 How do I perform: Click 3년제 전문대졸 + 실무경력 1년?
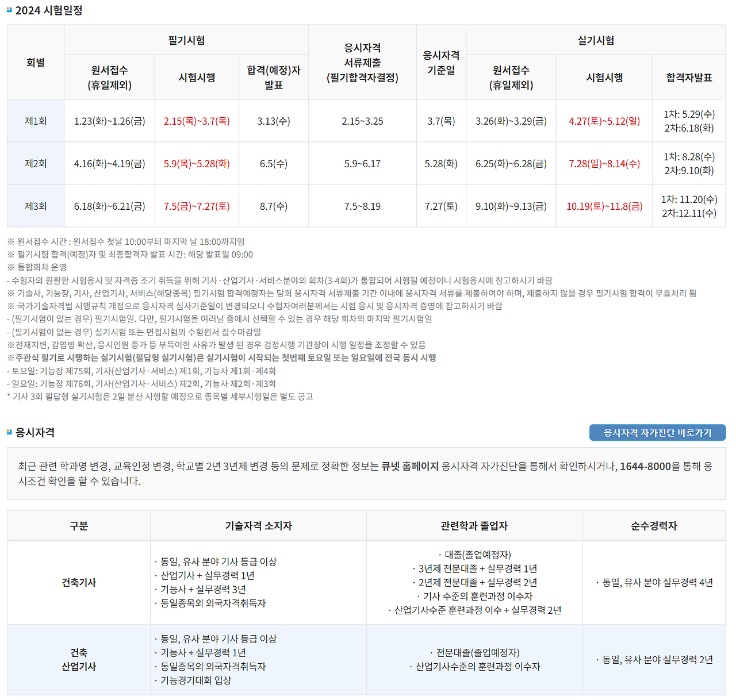point(474,568)
